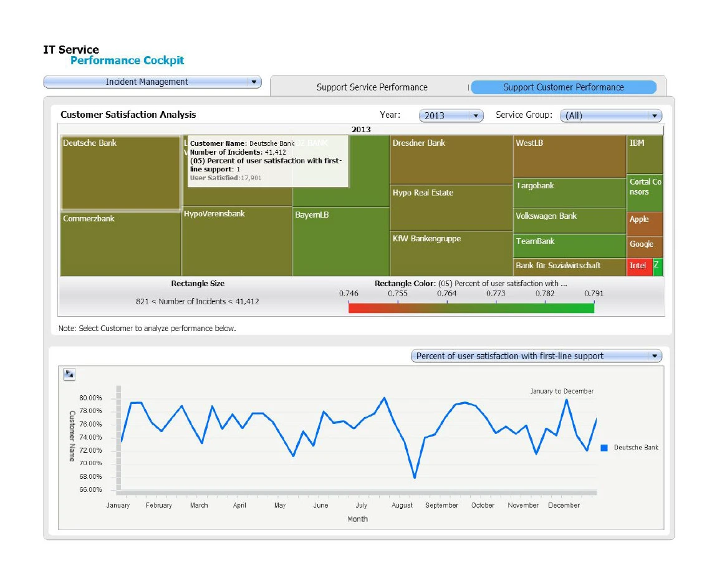Click the 2013 treemap header

(361, 130)
